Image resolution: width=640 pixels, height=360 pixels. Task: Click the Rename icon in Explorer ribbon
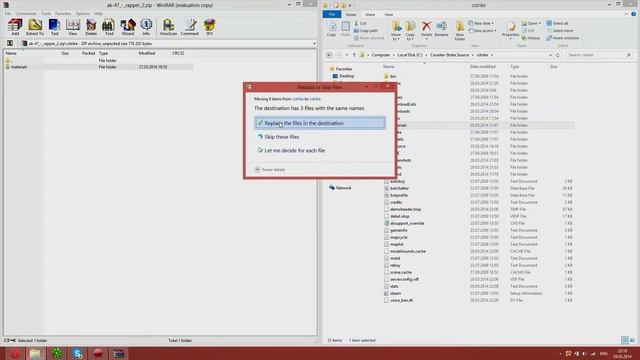pyautogui.click(x=441, y=29)
